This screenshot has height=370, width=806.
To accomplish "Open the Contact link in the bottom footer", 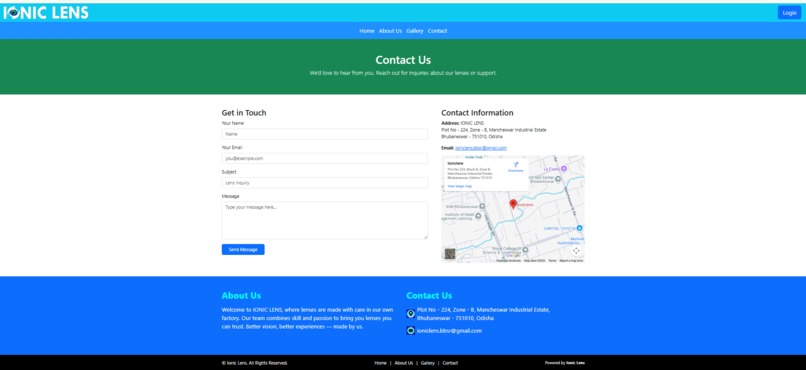I will pyautogui.click(x=450, y=363).
